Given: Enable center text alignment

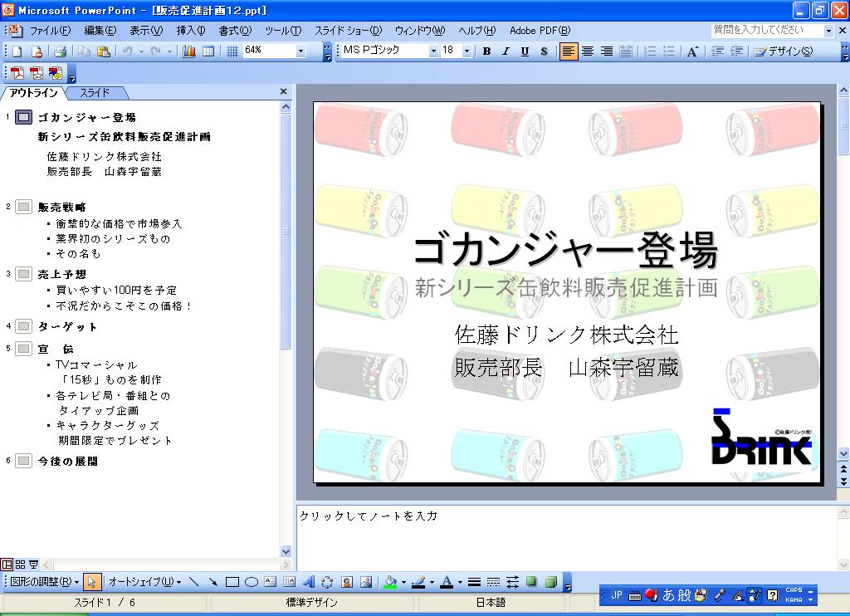Looking at the screenshot, I should [588, 51].
